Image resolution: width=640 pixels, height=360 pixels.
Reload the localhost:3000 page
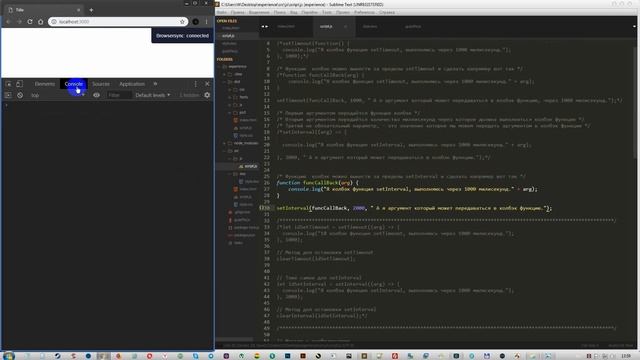30,22
